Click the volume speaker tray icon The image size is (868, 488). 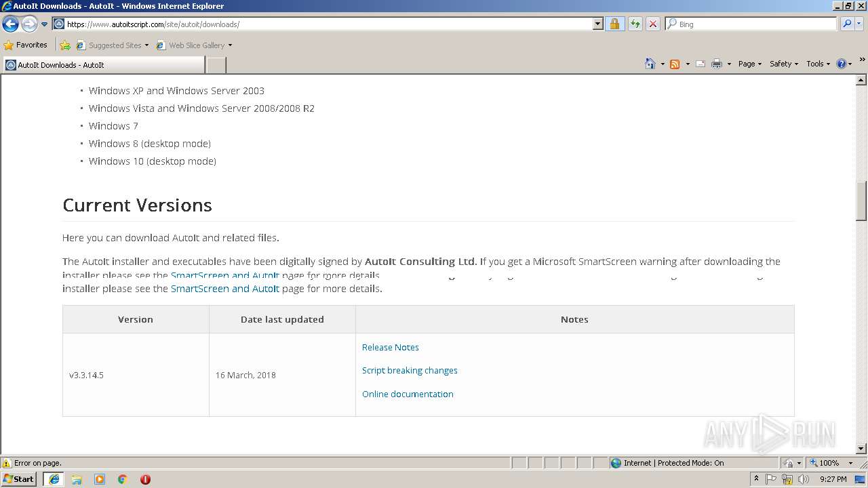coord(804,479)
